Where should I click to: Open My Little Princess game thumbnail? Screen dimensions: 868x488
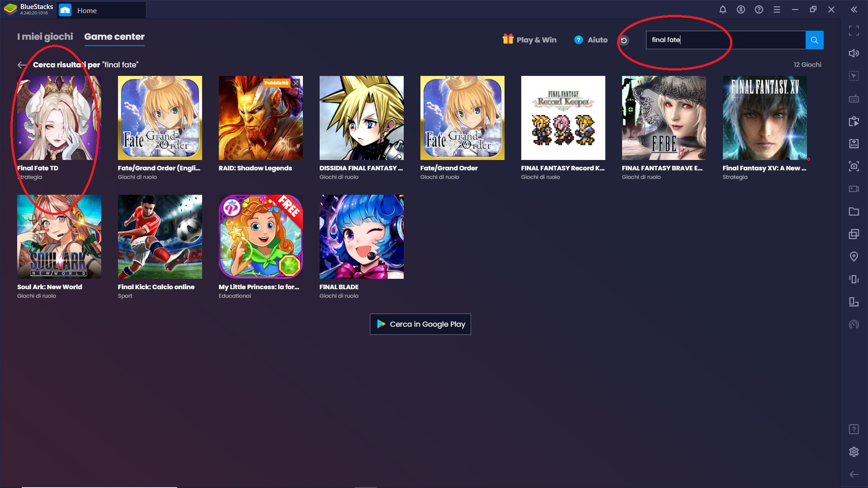[x=261, y=237]
